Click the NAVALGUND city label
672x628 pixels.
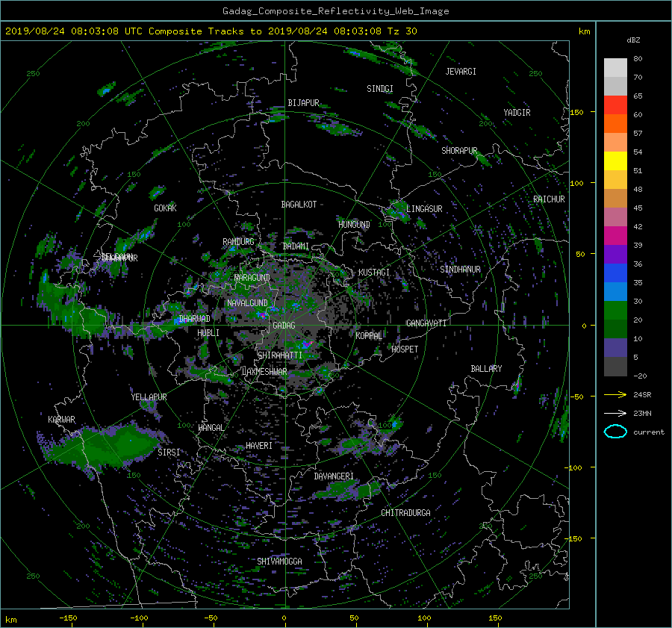pos(247,303)
